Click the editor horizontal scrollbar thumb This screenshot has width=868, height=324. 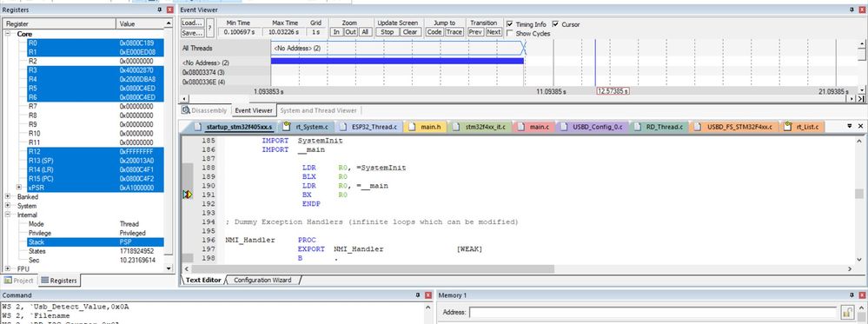[372, 268]
